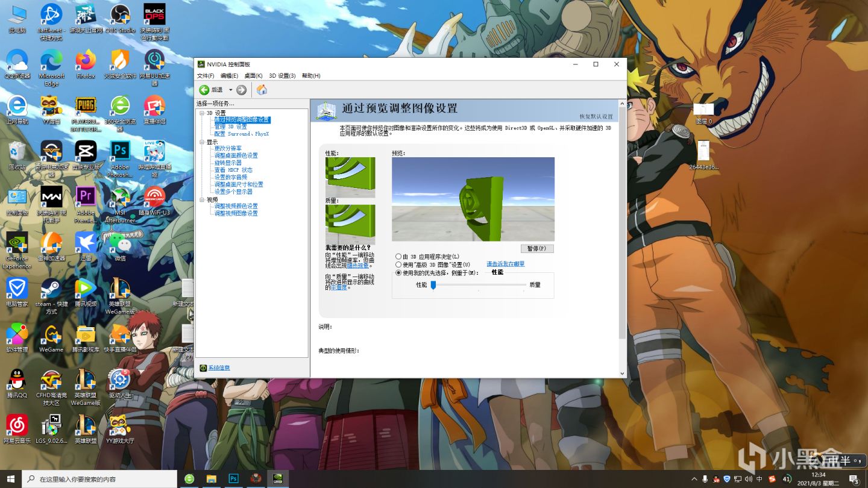The width and height of the screenshot is (868, 488).
Task: Open File Explorer from the taskbar
Action: pyautogui.click(x=212, y=479)
